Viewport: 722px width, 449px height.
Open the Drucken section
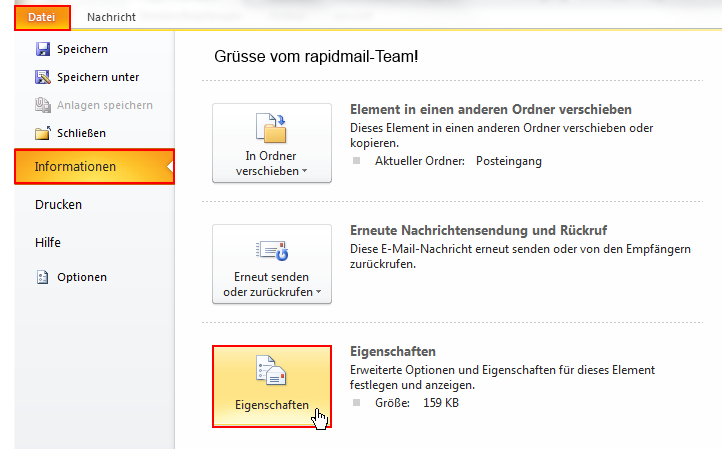(58, 204)
